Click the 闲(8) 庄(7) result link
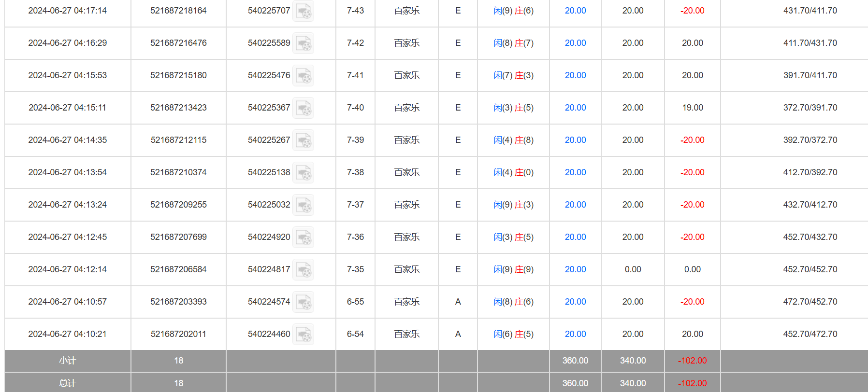The image size is (868, 392). point(513,43)
